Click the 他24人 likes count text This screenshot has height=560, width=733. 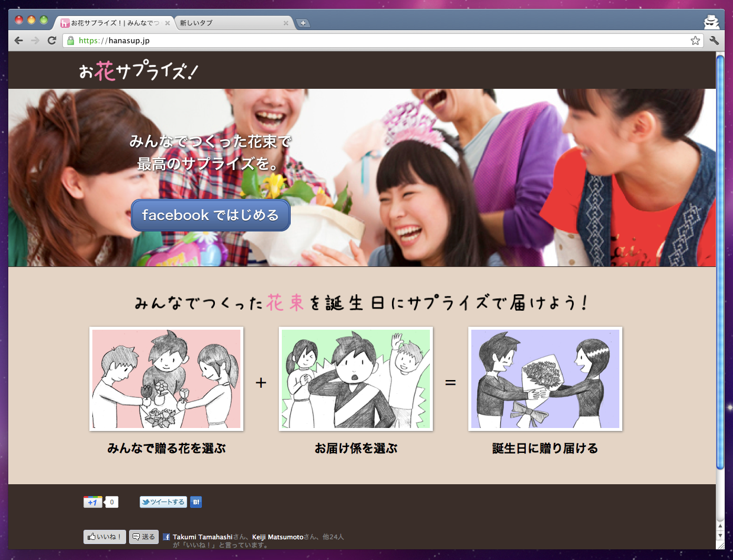333,537
